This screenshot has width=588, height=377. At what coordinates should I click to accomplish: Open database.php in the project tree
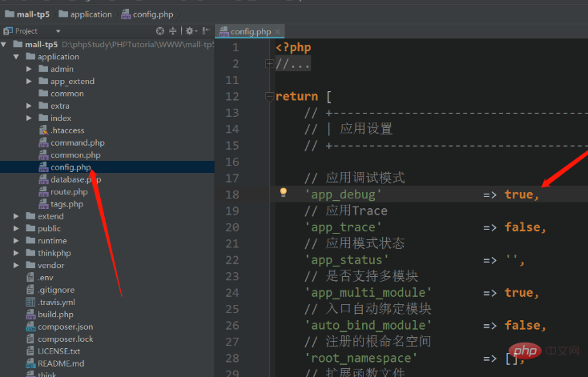click(75, 179)
